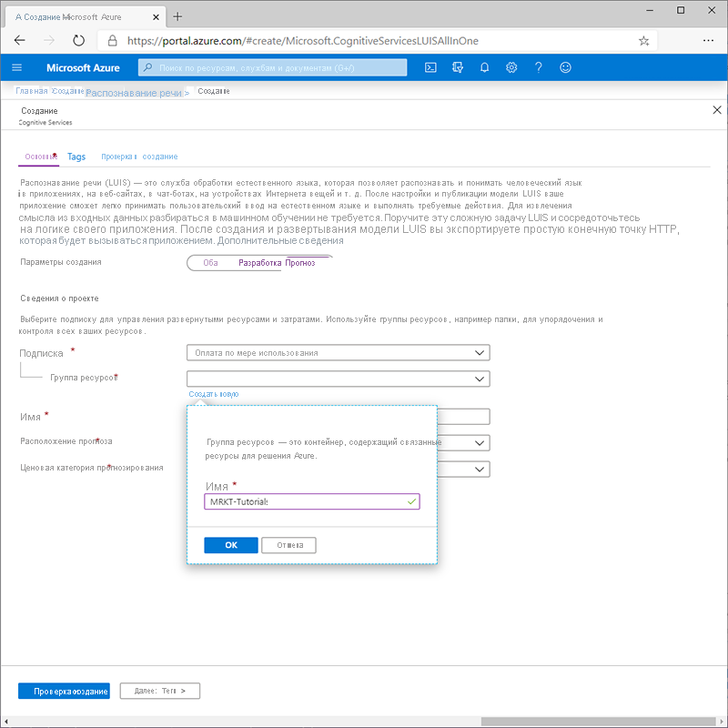View site info via the lock icon

[112, 41]
